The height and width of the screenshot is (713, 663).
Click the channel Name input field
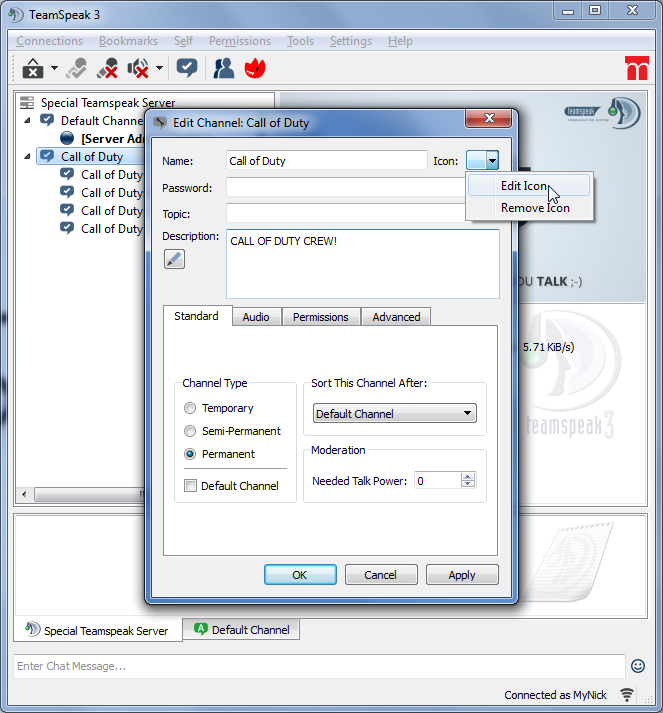click(326, 161)
